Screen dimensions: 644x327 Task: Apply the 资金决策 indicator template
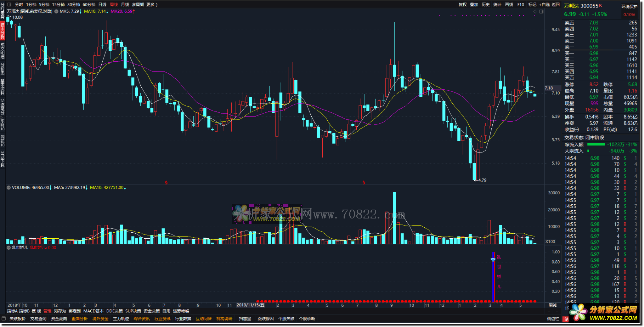click(152, 311)
